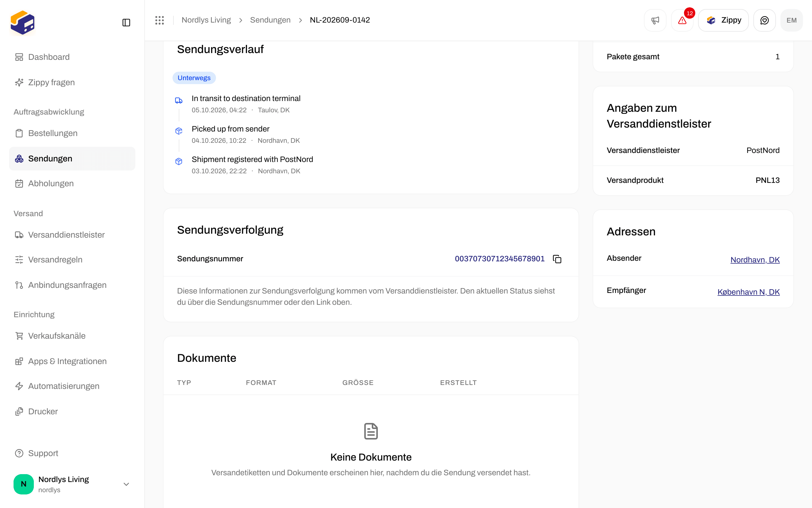Open the announcements megaphone icon
Screen dimensions: 812x508
(x=655, y=20)
